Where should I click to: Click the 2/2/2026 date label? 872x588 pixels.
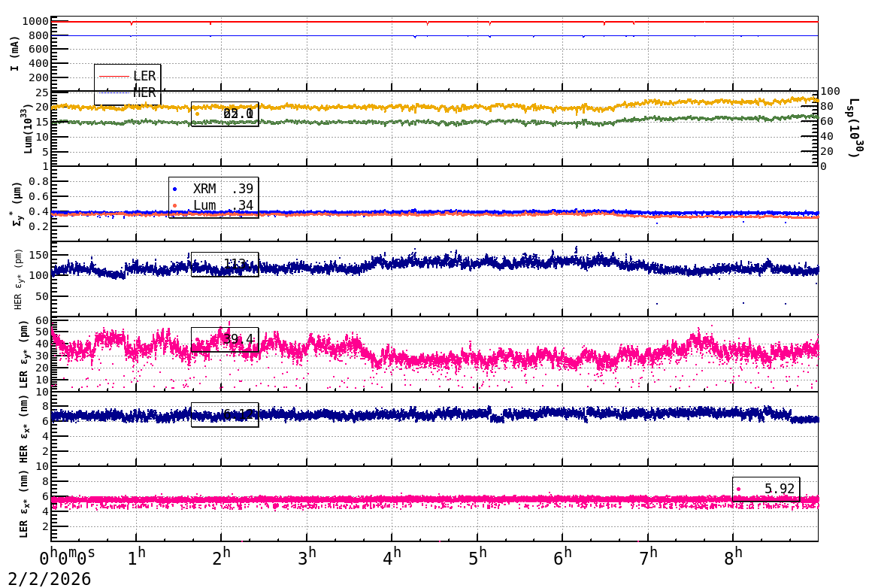pyautogui.click(x=50, y=579)
